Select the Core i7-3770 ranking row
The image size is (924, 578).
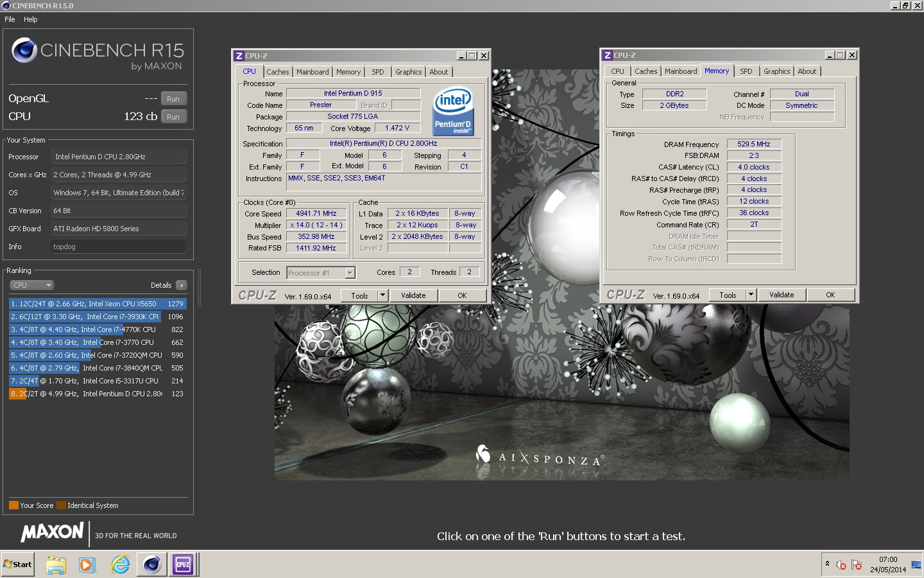[x=98, y=342]
